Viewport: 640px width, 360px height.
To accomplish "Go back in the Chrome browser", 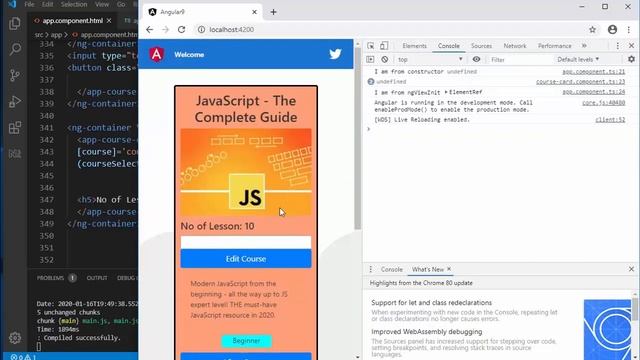I will [x=149, y=29].
